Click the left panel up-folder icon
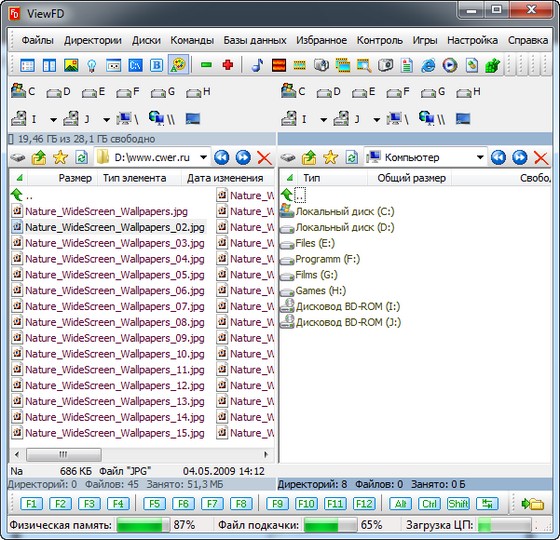 (39, 158)
